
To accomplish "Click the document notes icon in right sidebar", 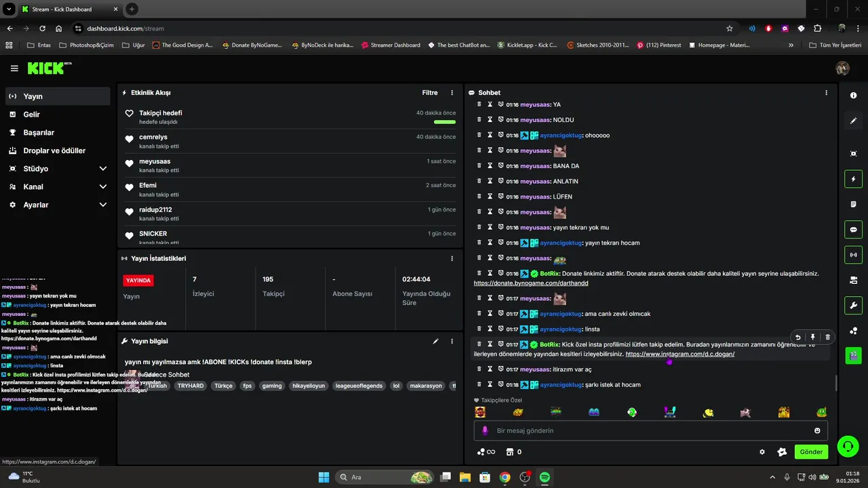I will pos(853,204).
